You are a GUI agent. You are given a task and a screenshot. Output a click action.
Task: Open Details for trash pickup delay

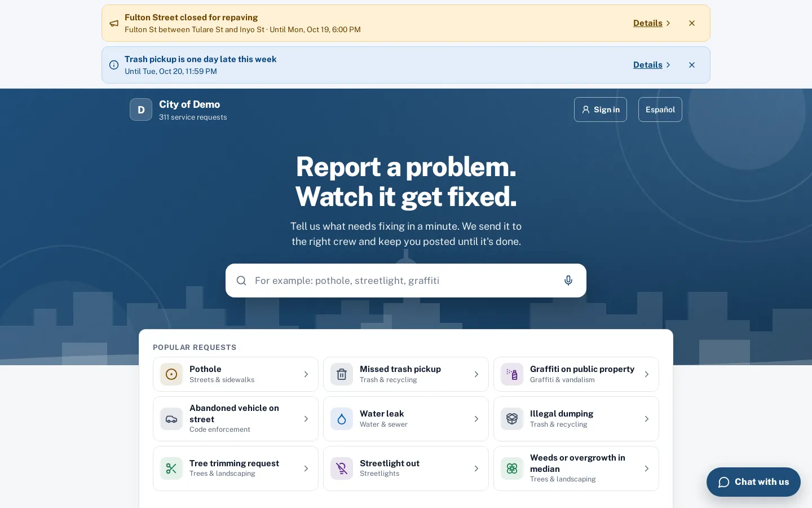click(652, 65)
